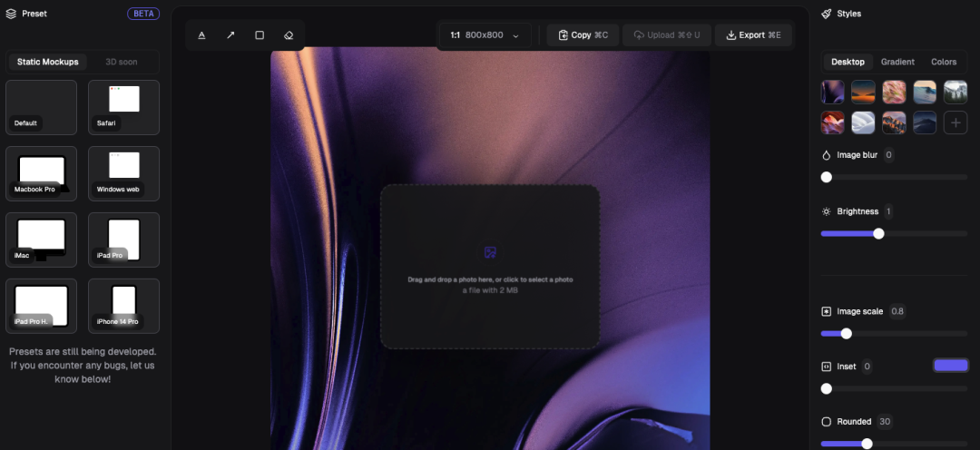This screenshot has width=980, height=450.
Task: Select the eraser tool
Action: (289, 35)
